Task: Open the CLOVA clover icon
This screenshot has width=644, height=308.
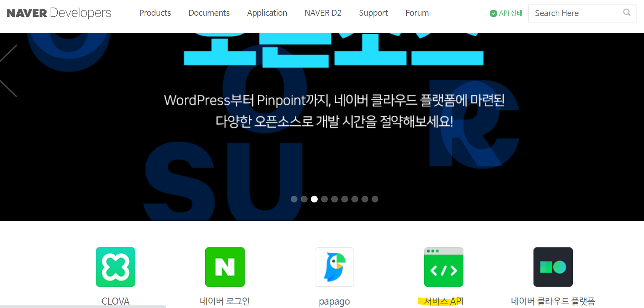Action: pos(115,267)
